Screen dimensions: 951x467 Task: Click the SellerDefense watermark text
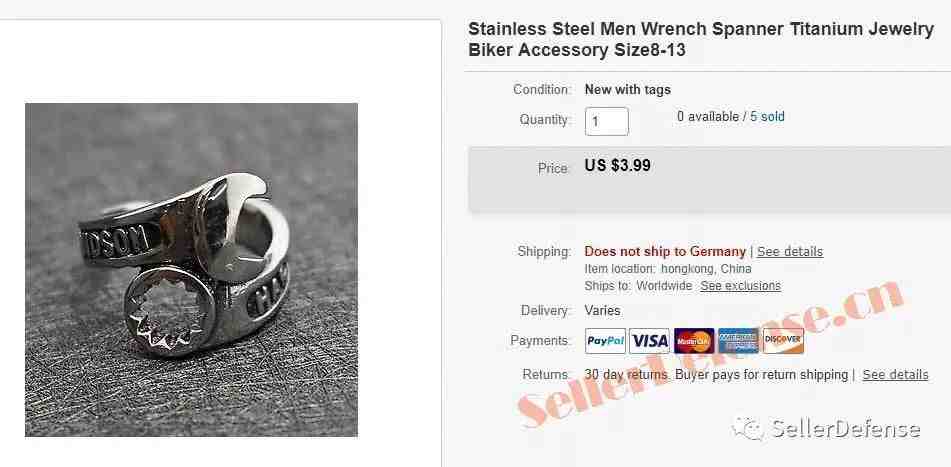(845, 429)
